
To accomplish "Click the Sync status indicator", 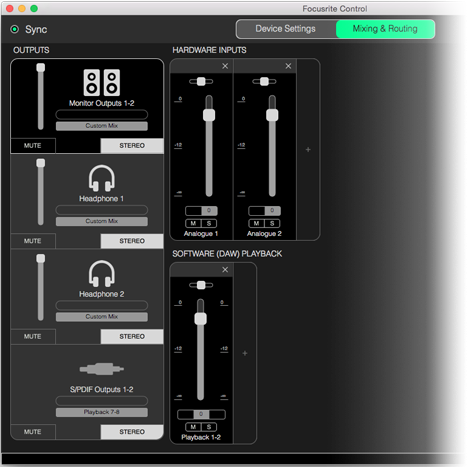I will coord(15,29).
